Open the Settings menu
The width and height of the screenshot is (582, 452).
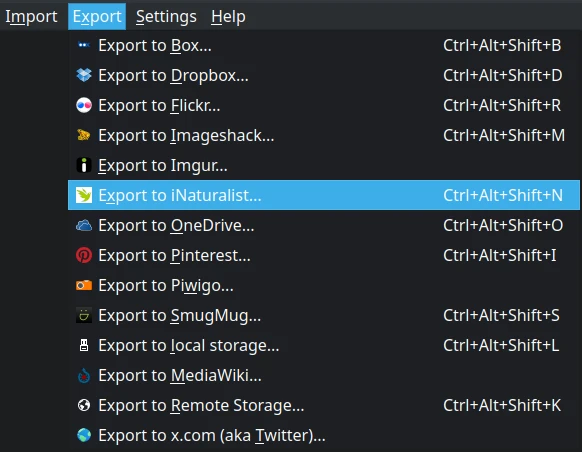[x=166, y=17]
